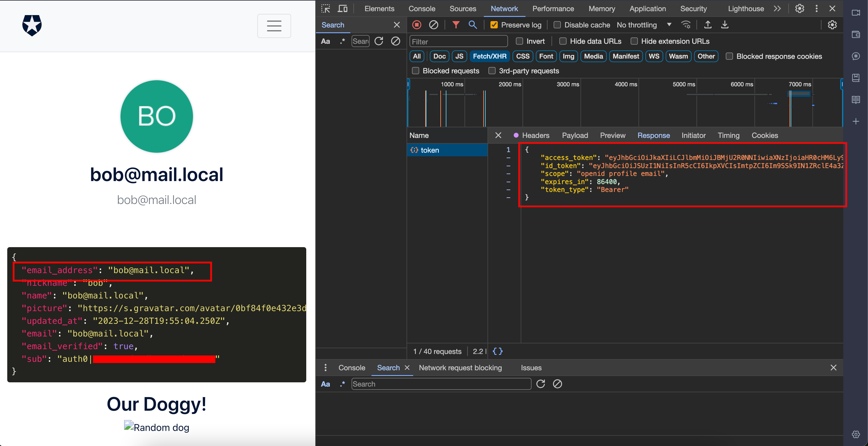Check Hide data URLs
Screen dimensions: 868x446
[563, 41]
